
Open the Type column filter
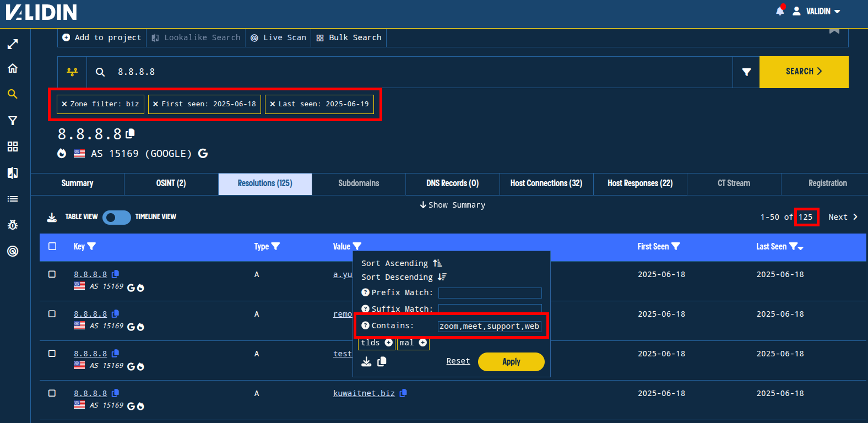coord(276,246)
